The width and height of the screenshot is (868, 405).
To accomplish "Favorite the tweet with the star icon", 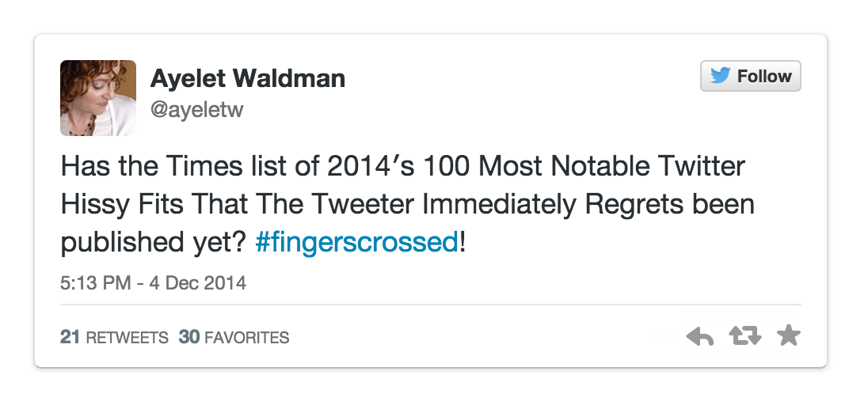I will pyautogui.click(x=789, y=337).
